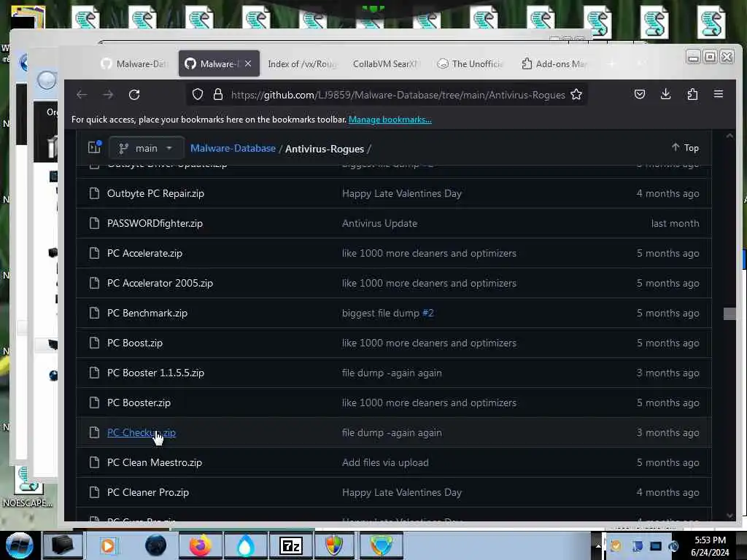This screenshot has width=747, height=560.
Task: Open Outbyte PC Repair.zip
Action: pyautogui.click(x=155, y=193)
